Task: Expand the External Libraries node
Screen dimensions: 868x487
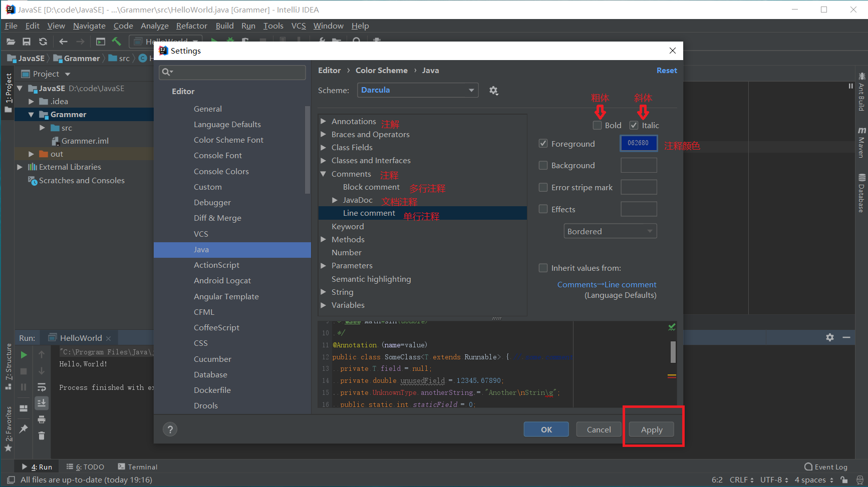Action: (20, 167)
